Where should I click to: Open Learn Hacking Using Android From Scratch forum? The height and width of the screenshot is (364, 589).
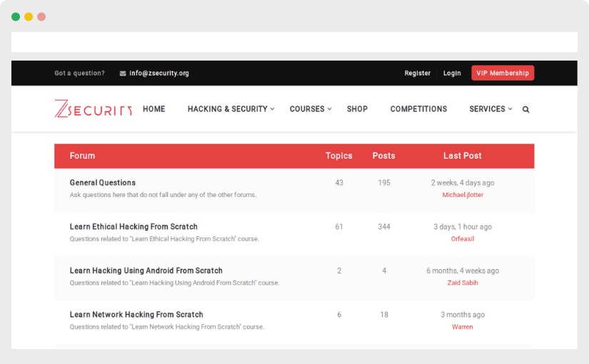tap(146, 271)
